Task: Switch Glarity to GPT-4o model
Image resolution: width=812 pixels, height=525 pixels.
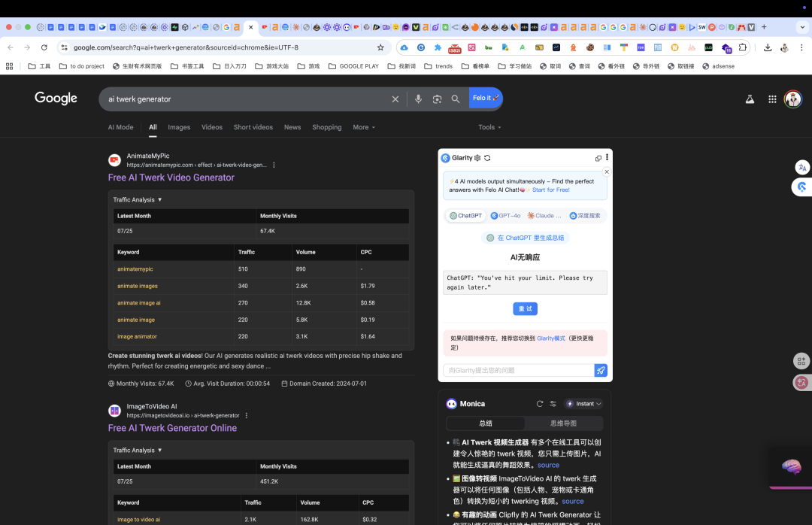Action: 505,216
